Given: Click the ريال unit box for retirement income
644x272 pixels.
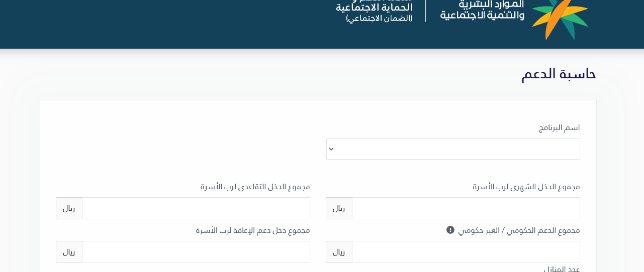Looking at the screenshot, I should pos(69,208).
